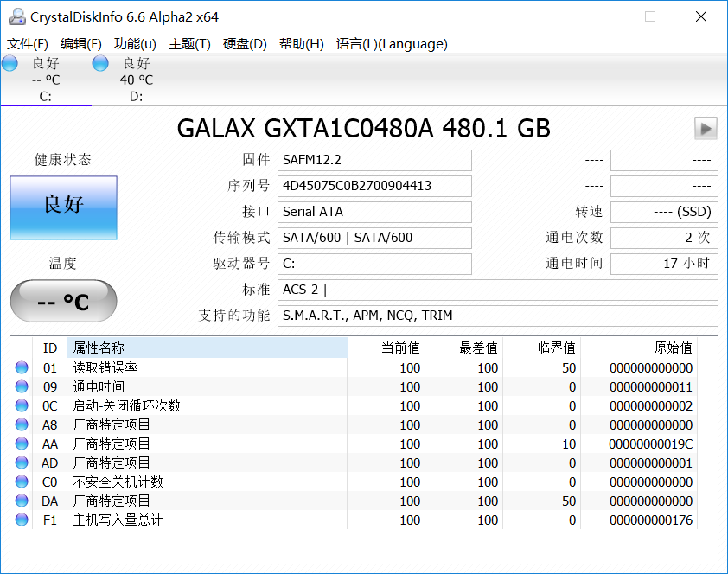Click the -- °C temperature button
The image size is (728, 574).
[x=63, y=300]
